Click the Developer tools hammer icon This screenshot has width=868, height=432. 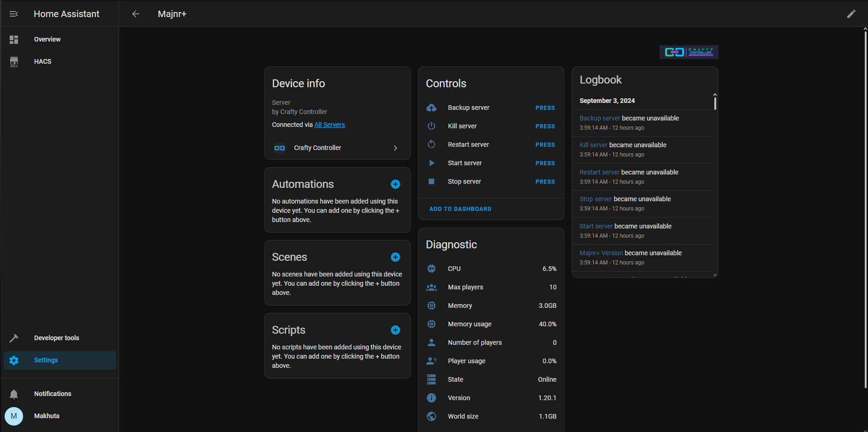click(x=14, y=338)
